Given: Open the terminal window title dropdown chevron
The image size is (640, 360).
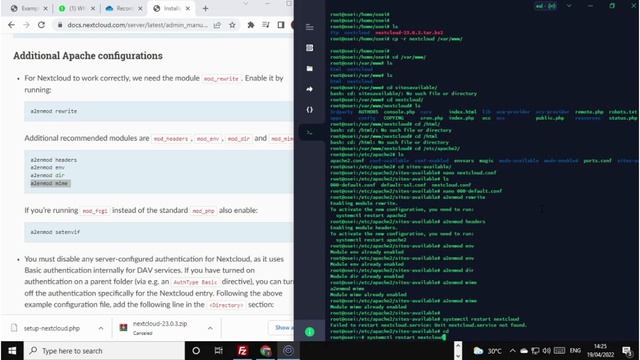Looking at the screenshot, I should (569, 6).
